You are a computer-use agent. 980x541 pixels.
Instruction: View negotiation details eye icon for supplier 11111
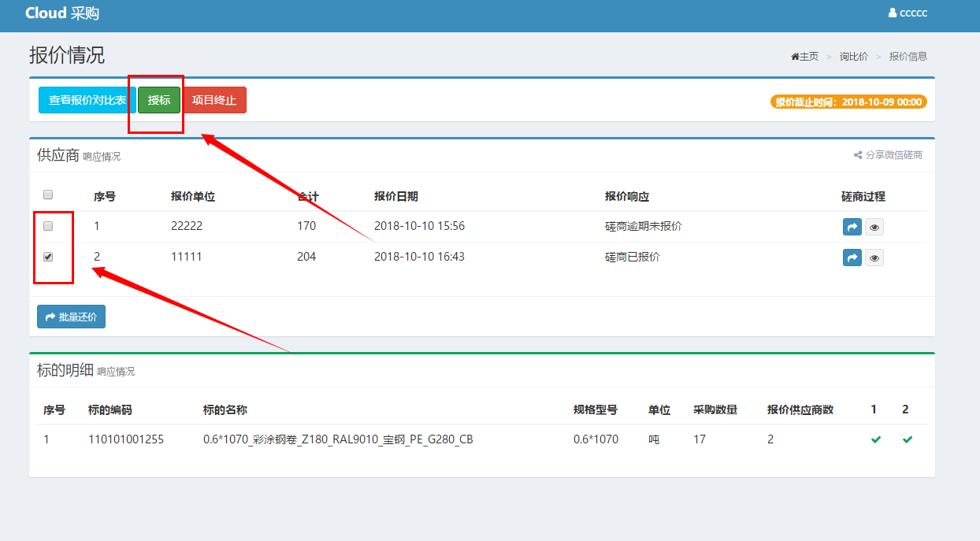[x=874, y=258]
